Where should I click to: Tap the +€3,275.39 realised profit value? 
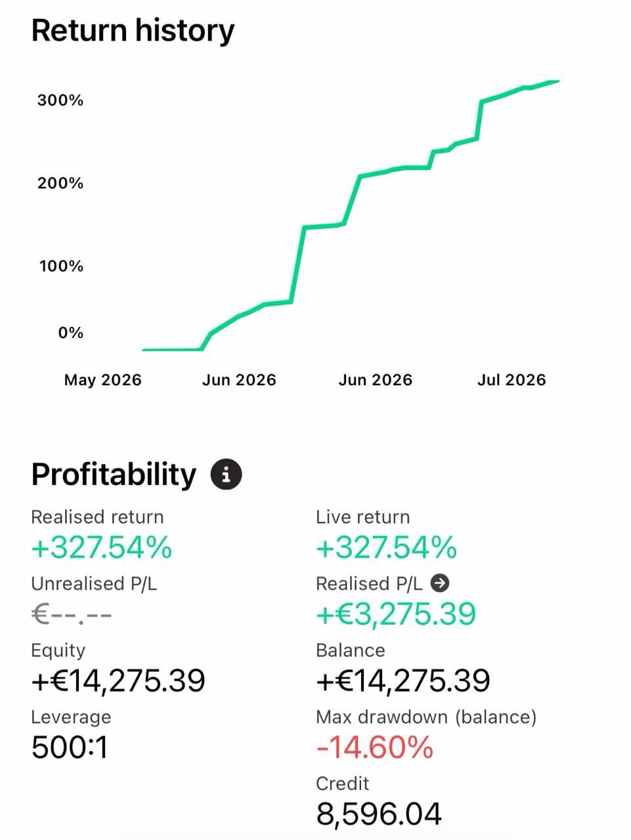coord(396,614)
